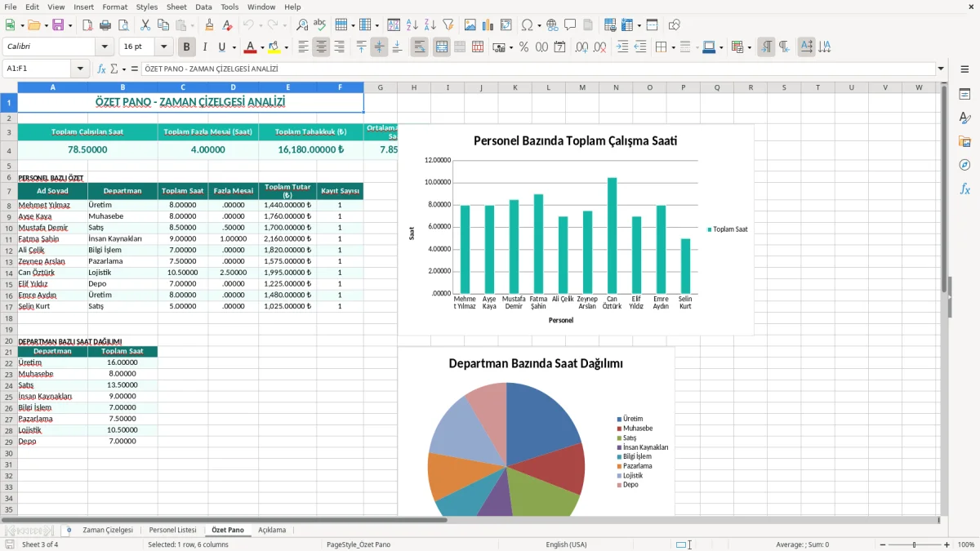Toggle Italic formatting button
The image size is (980, 551).
pyautogui.click(x=205, y=47)
